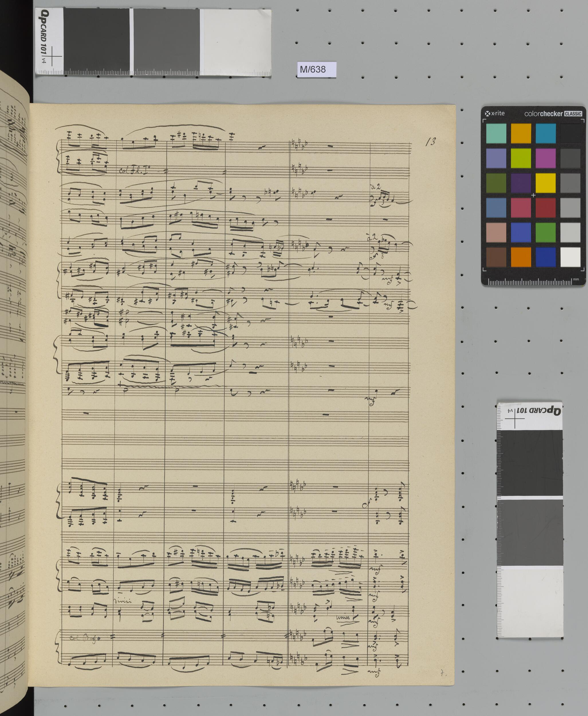Choose the dark purple colorchecker swatch
The image size is (588, 716).
pos(521,183)
